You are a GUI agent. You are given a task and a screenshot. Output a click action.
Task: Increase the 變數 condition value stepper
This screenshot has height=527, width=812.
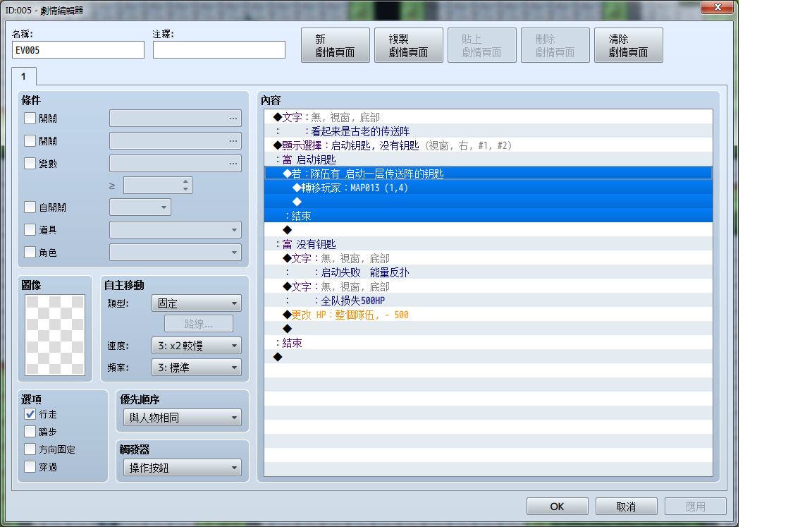point(186,181)
